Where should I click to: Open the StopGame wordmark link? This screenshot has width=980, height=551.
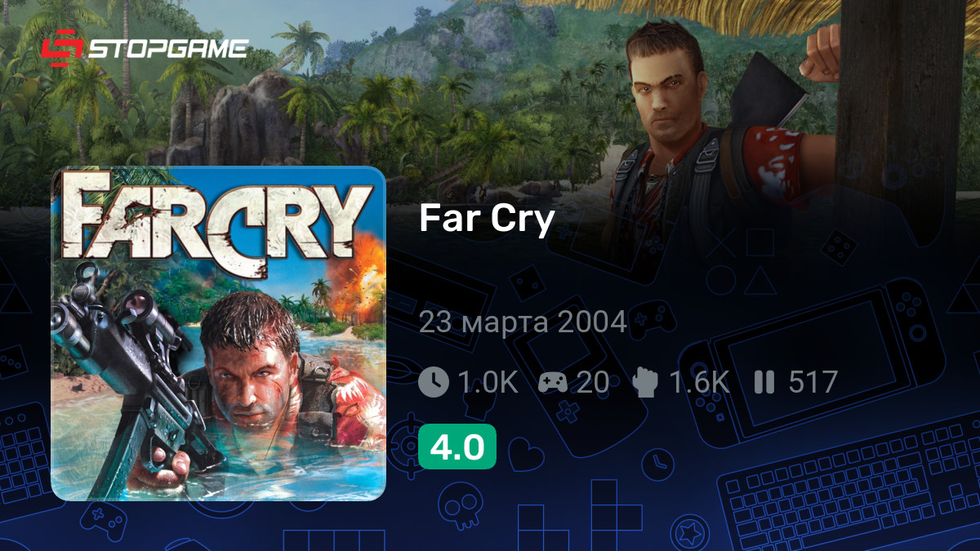click(167, 49)
